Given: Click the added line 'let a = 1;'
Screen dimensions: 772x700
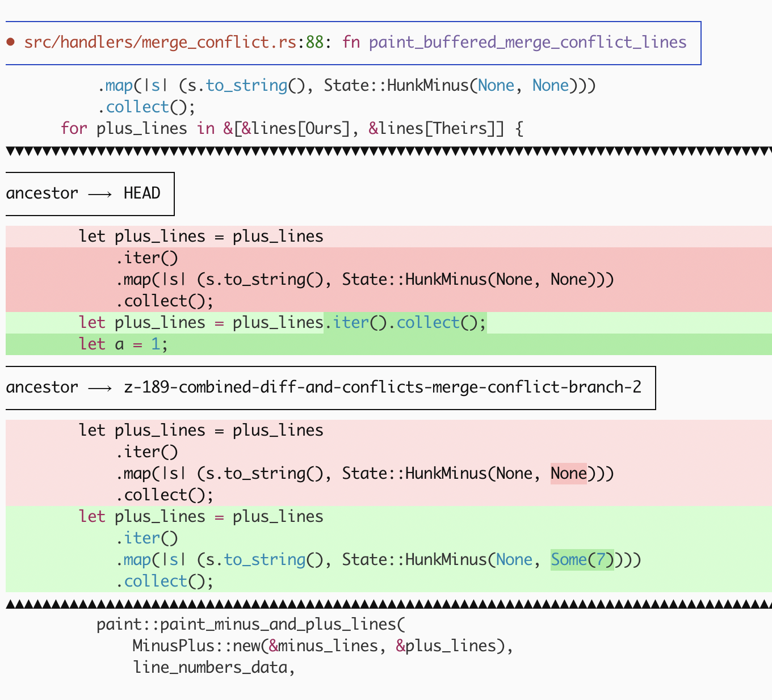Looking at the screenshot, I should [123, 344].
